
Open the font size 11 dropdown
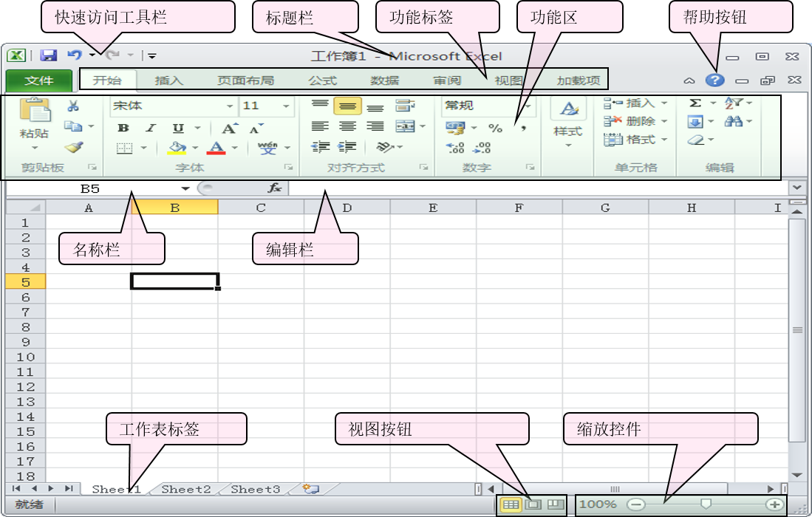[x=286, y=106]
